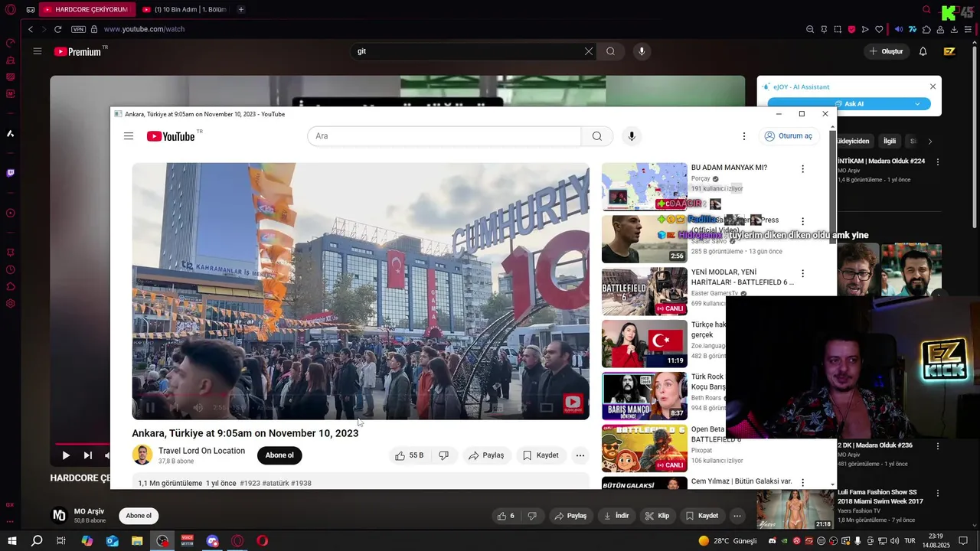Image resolution: width=980 pixels, height=551 pixels.
Task: Open more actions menu next to Kaydet in popup
Action: (580, 455)
